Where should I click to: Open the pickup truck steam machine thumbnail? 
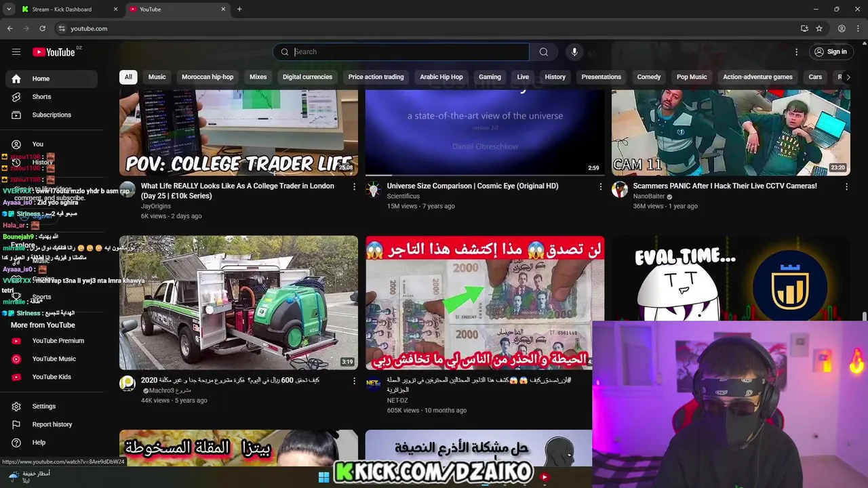[239, 302]
